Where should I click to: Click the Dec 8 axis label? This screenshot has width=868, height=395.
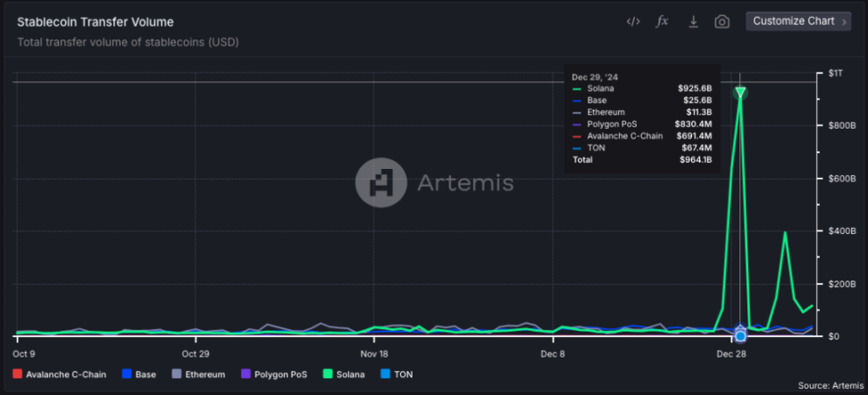tap(553, 354)
